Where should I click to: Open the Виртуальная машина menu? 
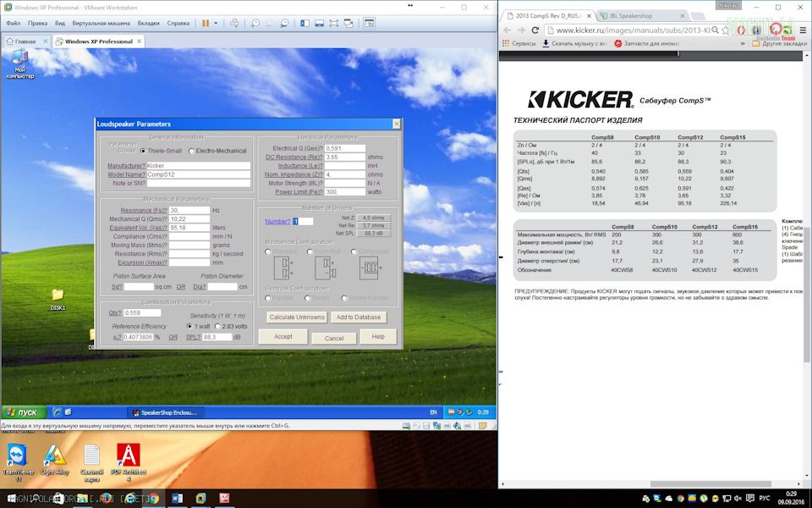point(101,23)
